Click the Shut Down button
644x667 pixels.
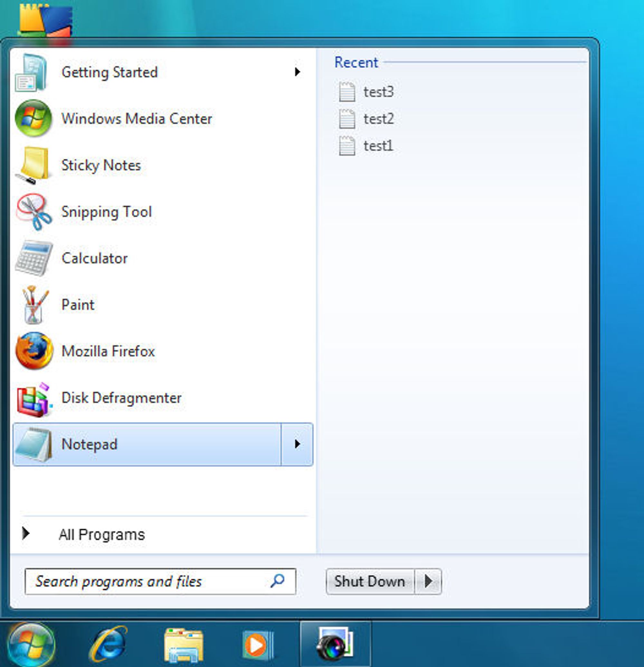(370, 581)
